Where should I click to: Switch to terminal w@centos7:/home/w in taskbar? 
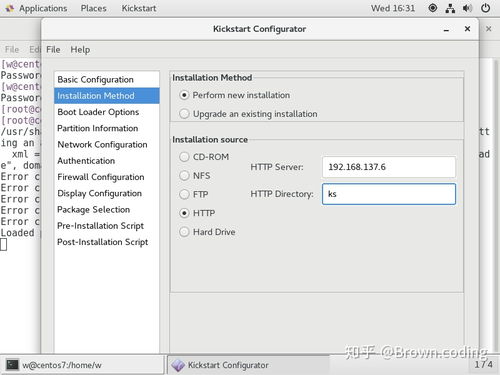point(83,365)
